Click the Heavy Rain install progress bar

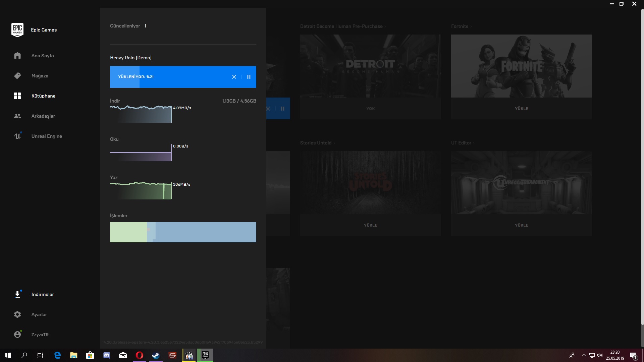click(183, 77)
